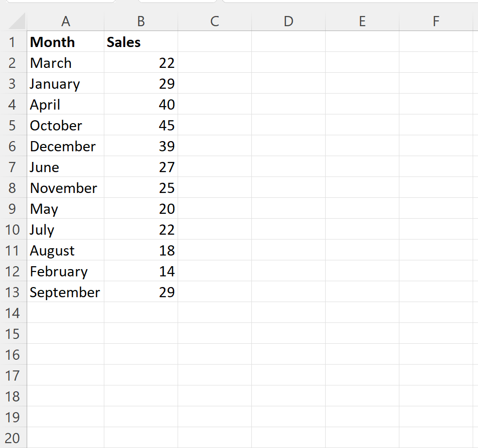The width and height of the screenshot is (478, 448).
Task: Select the cell containing March
Action: (x=66, y=63)
